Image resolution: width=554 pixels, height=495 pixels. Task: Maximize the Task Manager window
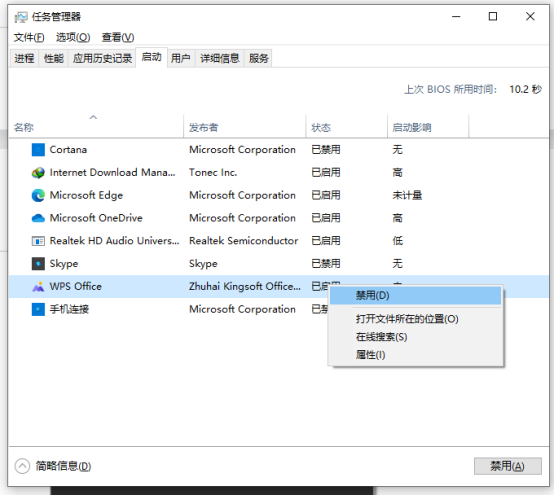tap(493, 16)
